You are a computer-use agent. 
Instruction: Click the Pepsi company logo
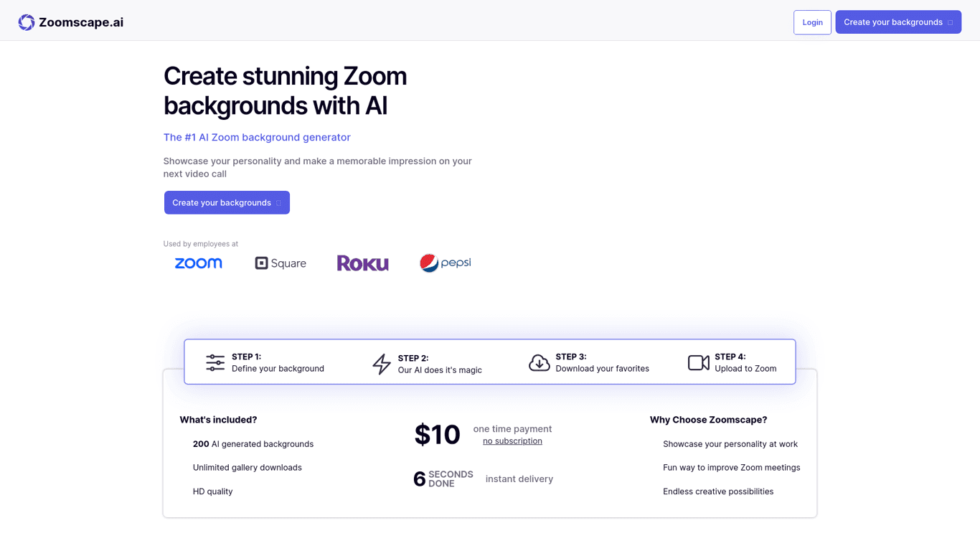click(445, 263)
